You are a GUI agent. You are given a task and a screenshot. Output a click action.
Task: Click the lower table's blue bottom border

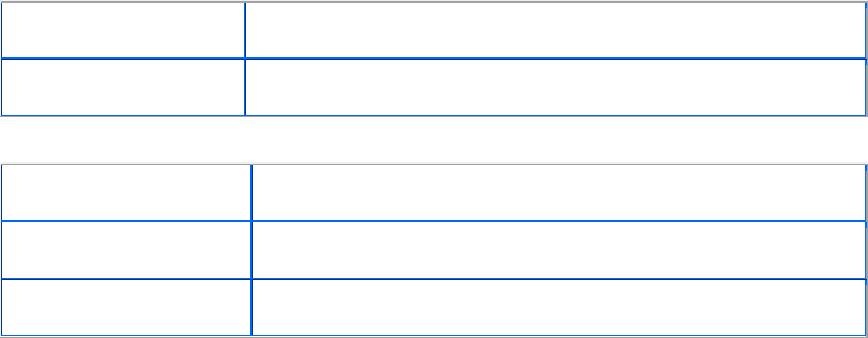(434, 335)
